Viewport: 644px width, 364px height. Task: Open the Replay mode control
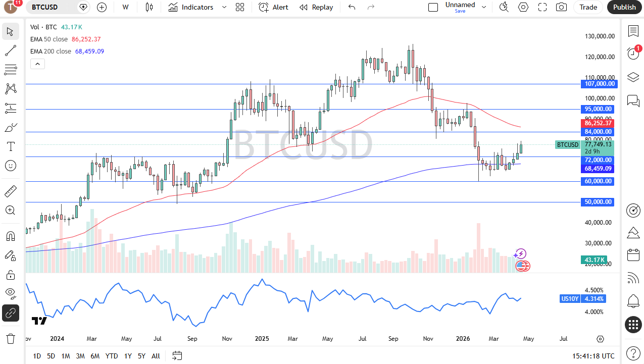[x=316, y=7]
